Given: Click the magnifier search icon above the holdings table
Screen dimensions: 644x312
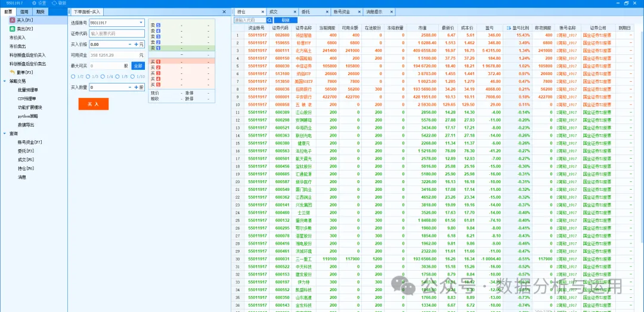Looking at the screenshot, I should point(270,20).
